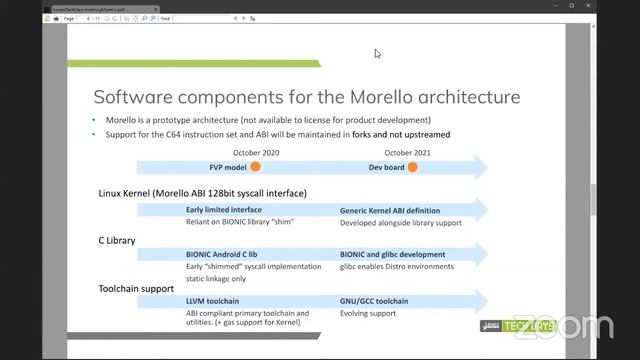Click 'LLVM toolchain' text

212,301
